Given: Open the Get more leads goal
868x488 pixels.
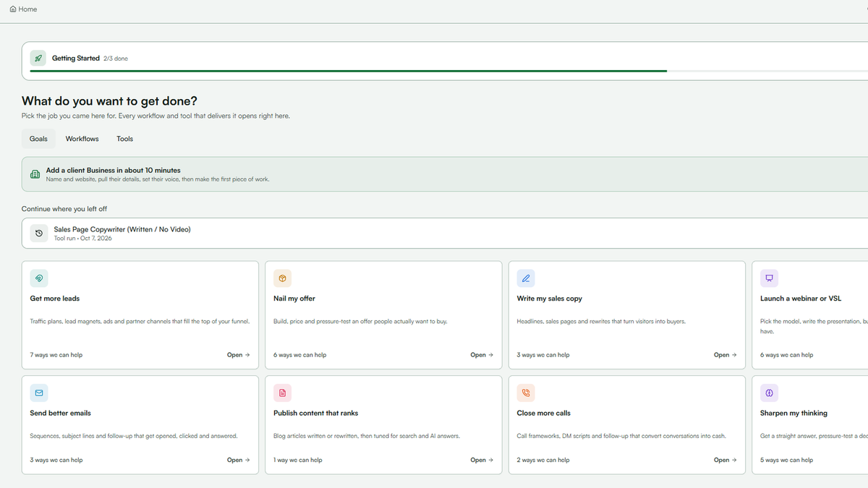Looking at the screenshot, I should click(238, 355).
